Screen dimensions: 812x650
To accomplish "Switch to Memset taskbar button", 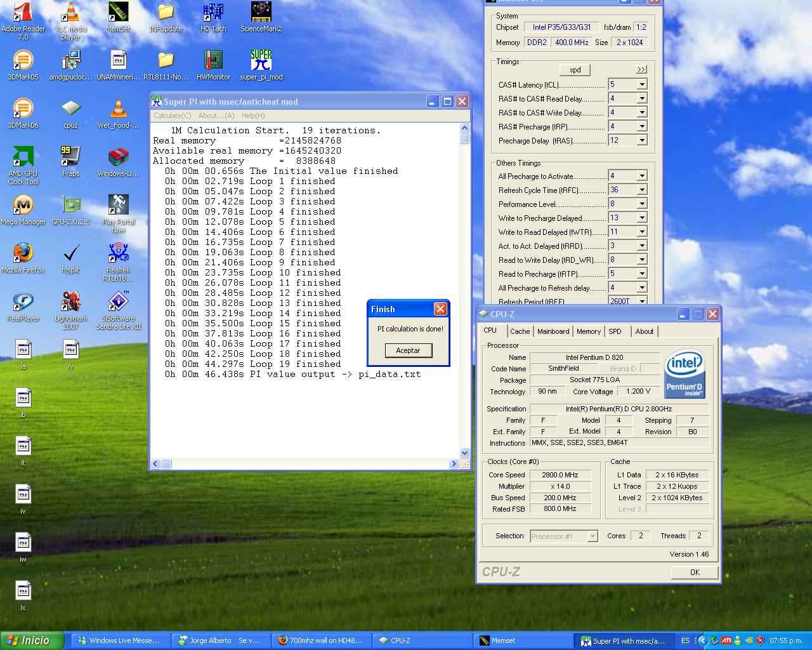I will pyautogui.click(x=523, y=641).
